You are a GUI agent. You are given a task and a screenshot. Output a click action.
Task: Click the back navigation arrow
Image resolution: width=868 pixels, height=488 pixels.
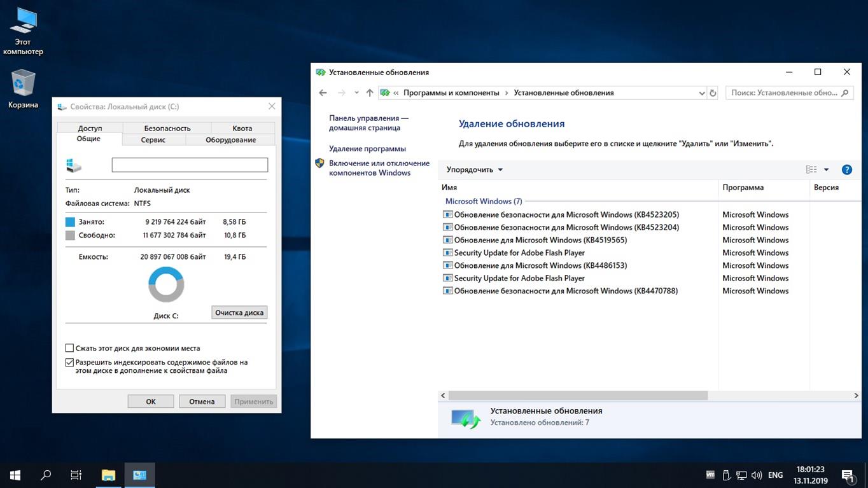pyautogui.click(x=323, y=92)
